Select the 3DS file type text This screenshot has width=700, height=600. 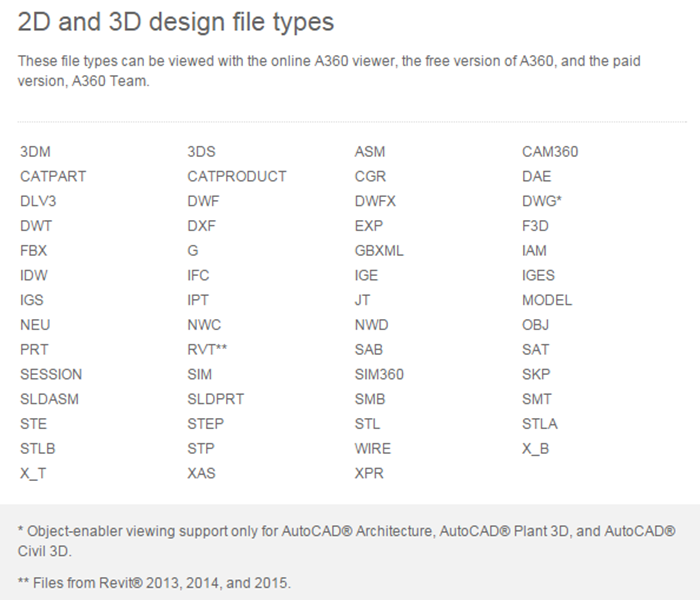201,152
